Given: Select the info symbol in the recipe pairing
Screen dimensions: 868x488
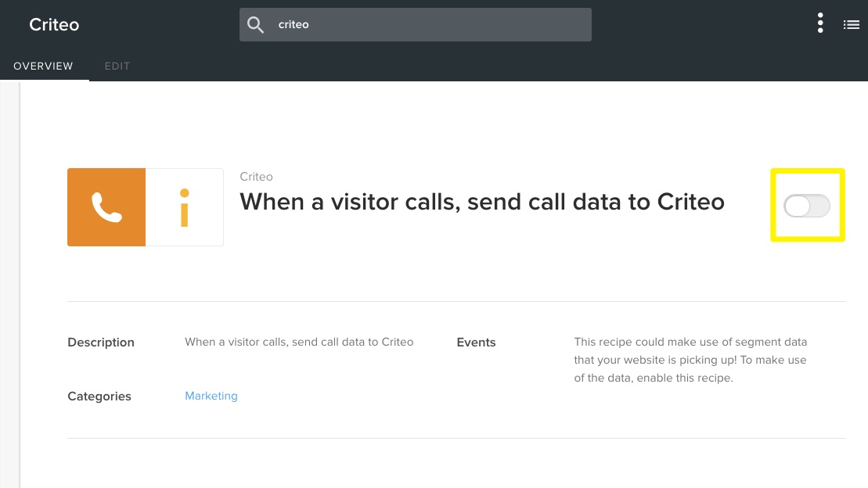Looking at the screenshot, I should point(185,206).
